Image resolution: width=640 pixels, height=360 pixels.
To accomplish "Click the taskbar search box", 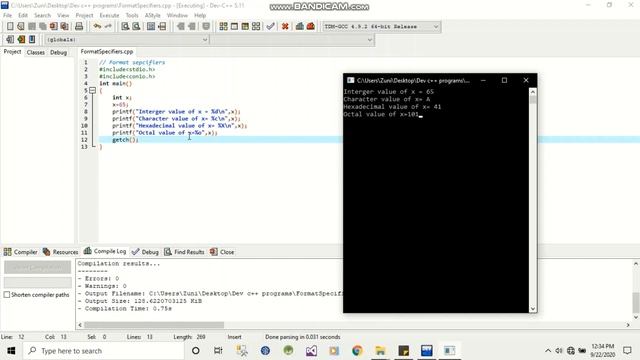I will click(x=104, y=351).
